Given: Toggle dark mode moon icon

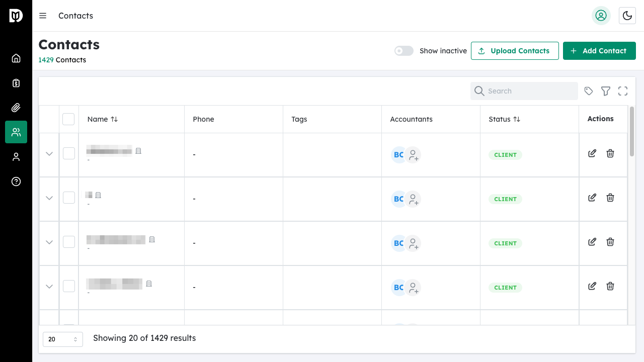Looking at the screenshot, I should click(627, 16).
